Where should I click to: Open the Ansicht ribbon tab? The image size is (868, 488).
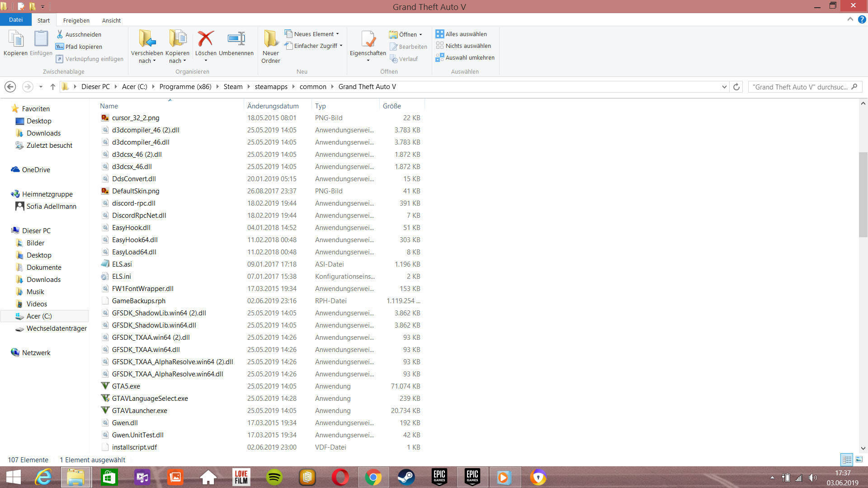tap(111, 20)
